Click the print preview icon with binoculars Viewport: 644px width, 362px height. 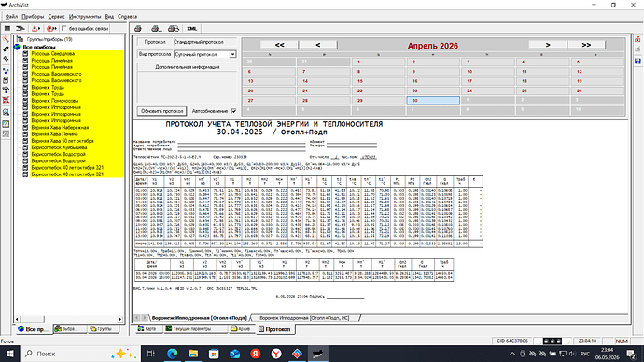click(174, 28)
